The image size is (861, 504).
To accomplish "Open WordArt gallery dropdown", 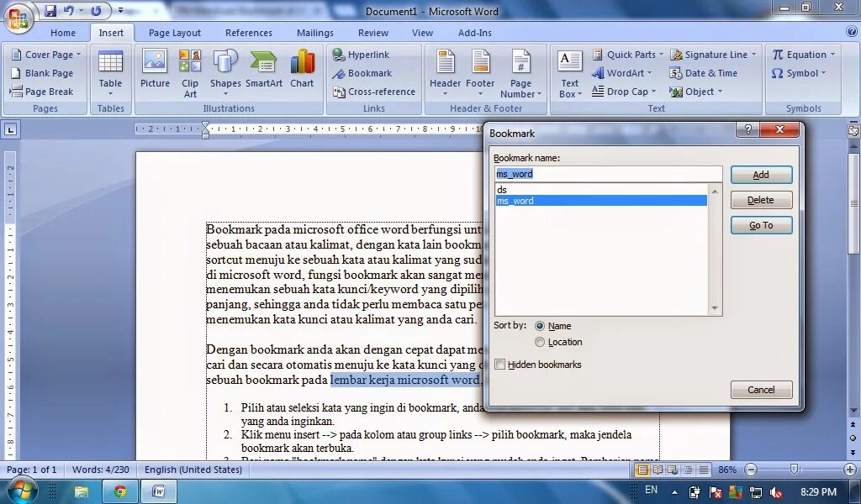I will pos(621,73).
